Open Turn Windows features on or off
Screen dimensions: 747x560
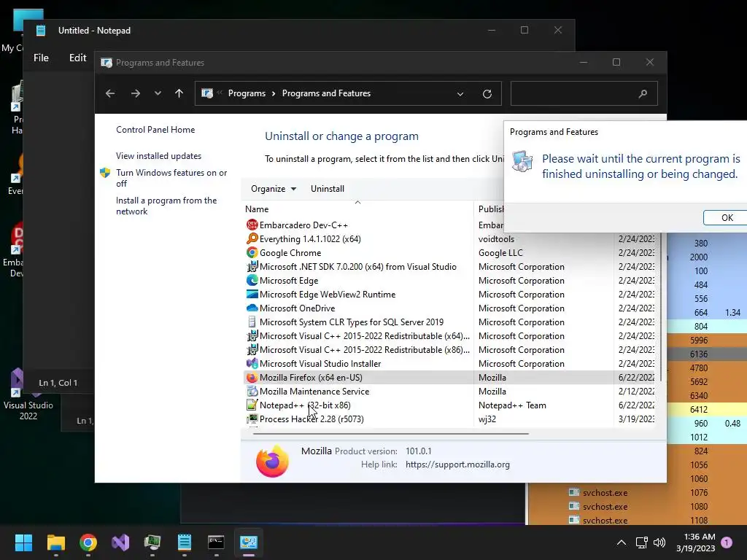click(171, 178)
